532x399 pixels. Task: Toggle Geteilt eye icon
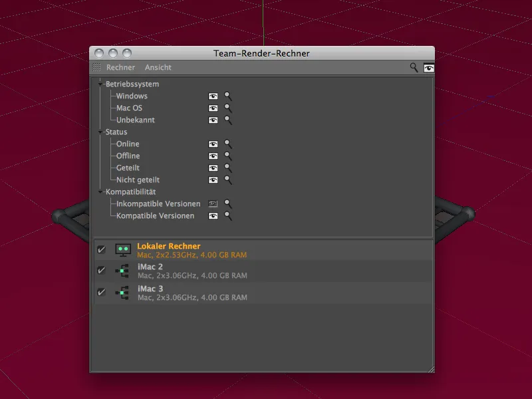pyautogui.click(x=213, y=168)
